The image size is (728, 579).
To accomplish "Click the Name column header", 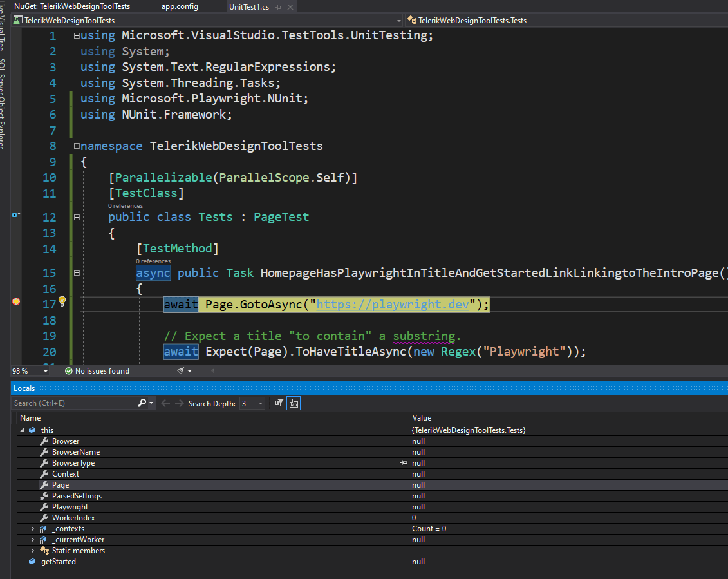I will (x=30, y=418).
